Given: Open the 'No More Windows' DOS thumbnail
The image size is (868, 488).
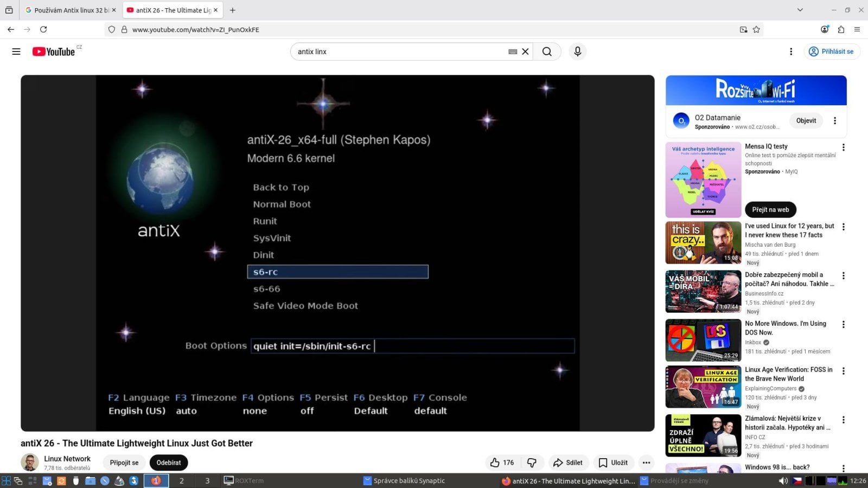Looking at the screenshot, I should 703,340.
